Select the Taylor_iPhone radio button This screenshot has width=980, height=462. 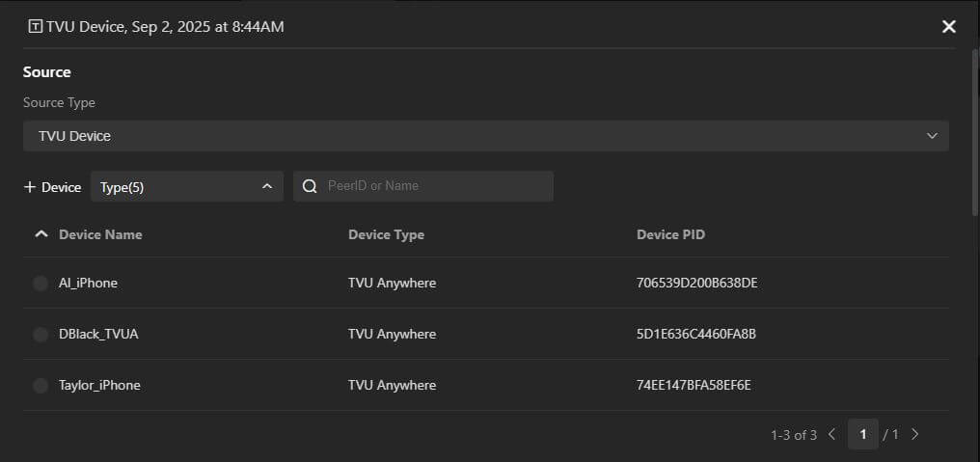click(41, 386)
